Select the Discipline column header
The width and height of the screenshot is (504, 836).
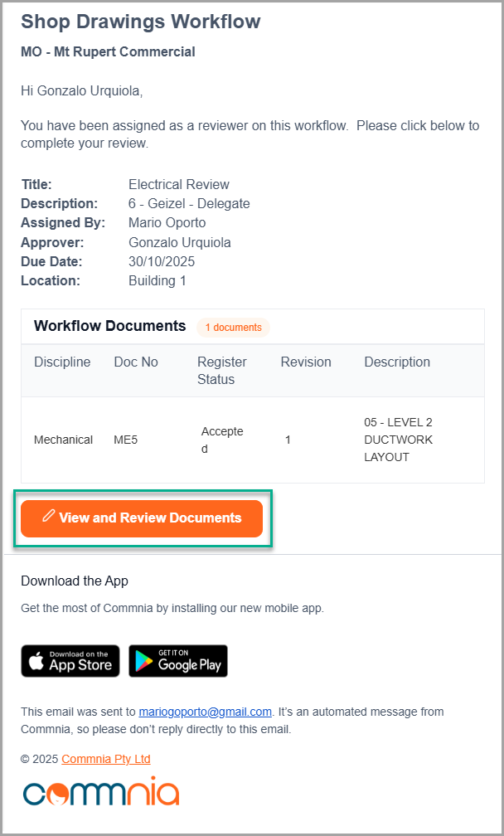62,362
